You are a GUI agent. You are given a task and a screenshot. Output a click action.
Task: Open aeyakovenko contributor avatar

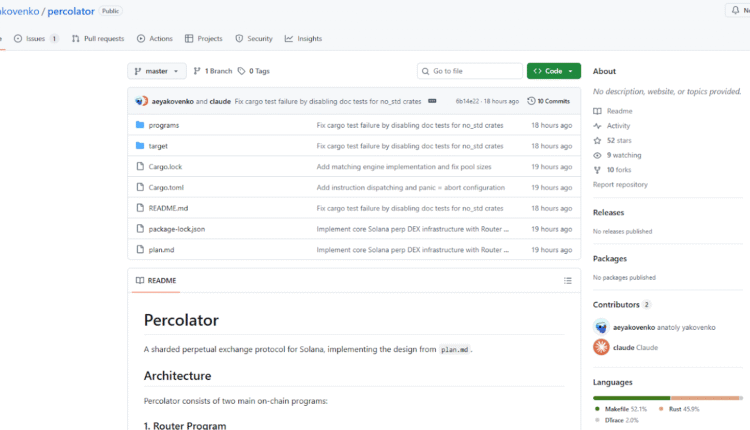601,327
